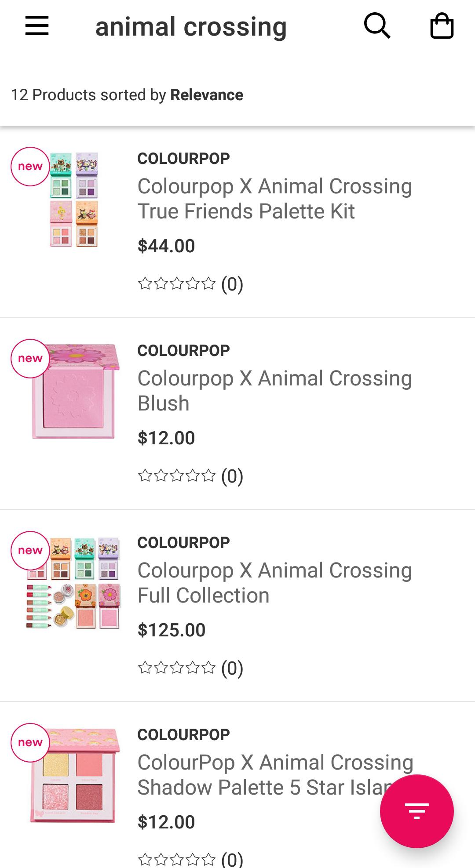Select the animal crossing title in header
This screenshot has height=868, width=475.
point(190,25)
